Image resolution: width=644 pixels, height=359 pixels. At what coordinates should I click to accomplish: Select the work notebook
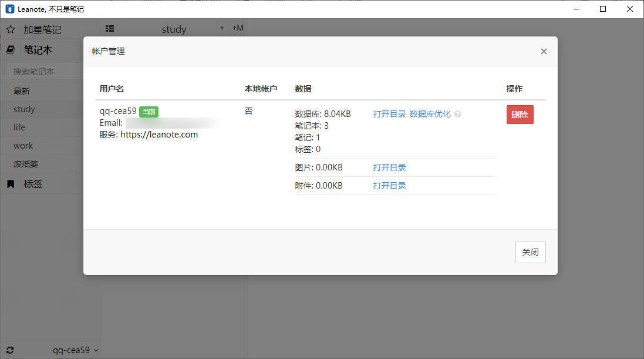click(x=23, y=146)
